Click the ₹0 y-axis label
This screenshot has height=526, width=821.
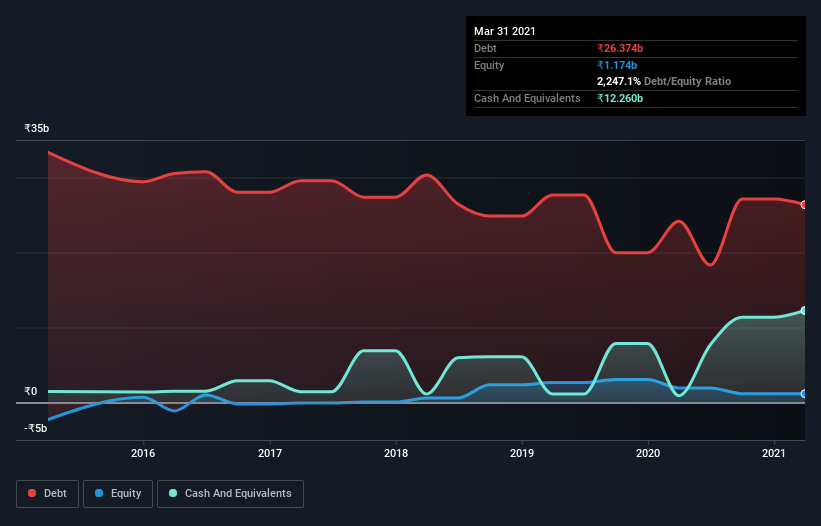click(30, 391)
